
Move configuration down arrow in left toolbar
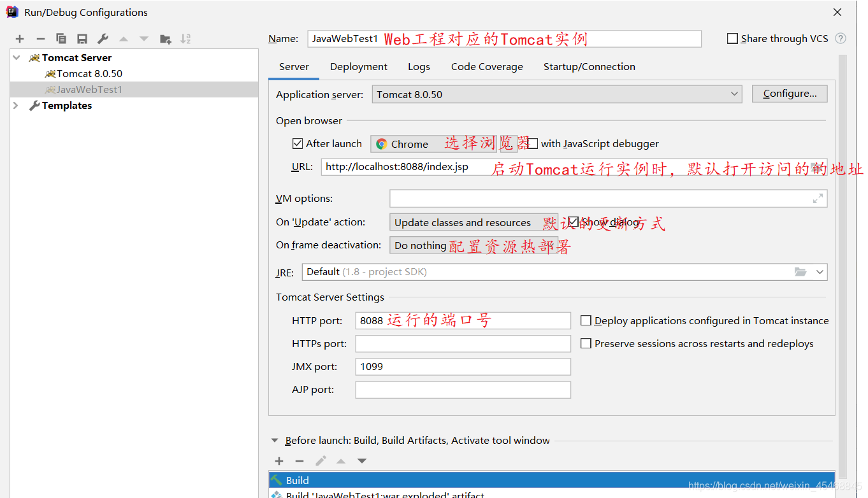[x=144, y=39]
